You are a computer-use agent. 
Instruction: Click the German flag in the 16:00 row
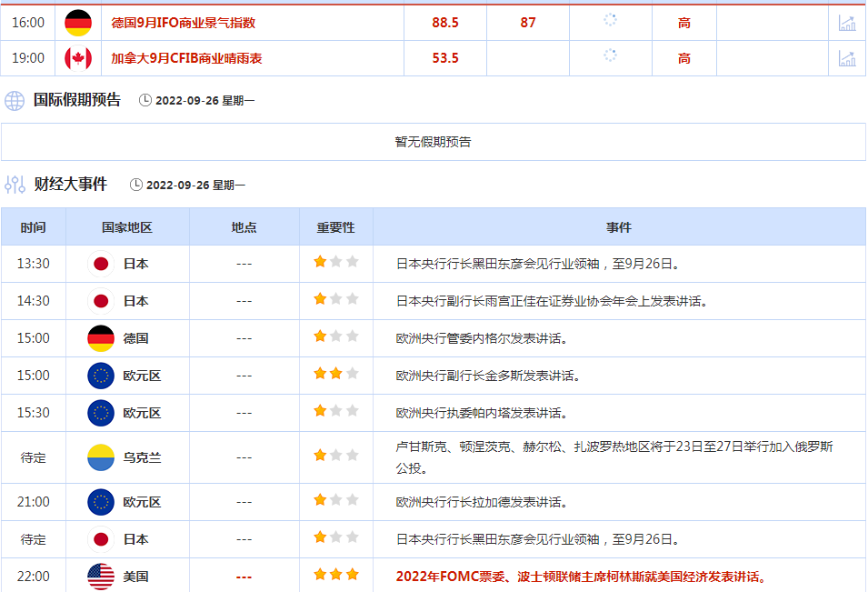[78, 23]
